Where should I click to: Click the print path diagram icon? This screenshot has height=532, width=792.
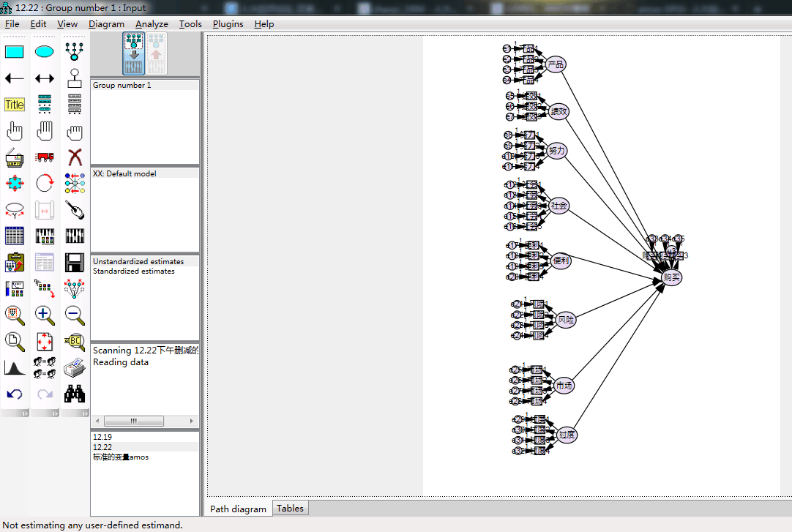point(74,368)
